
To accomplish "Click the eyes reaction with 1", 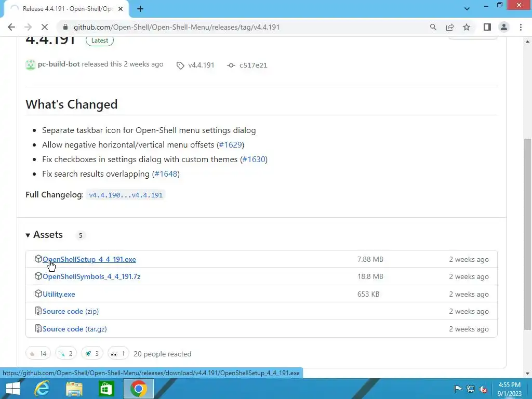I will (x=118, y=353).
